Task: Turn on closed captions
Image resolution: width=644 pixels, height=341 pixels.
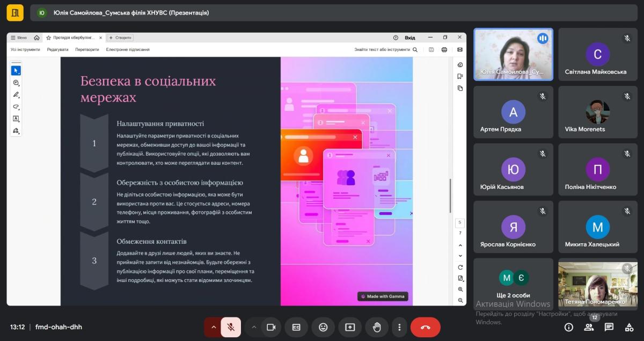Action: (x=296, y=327)
